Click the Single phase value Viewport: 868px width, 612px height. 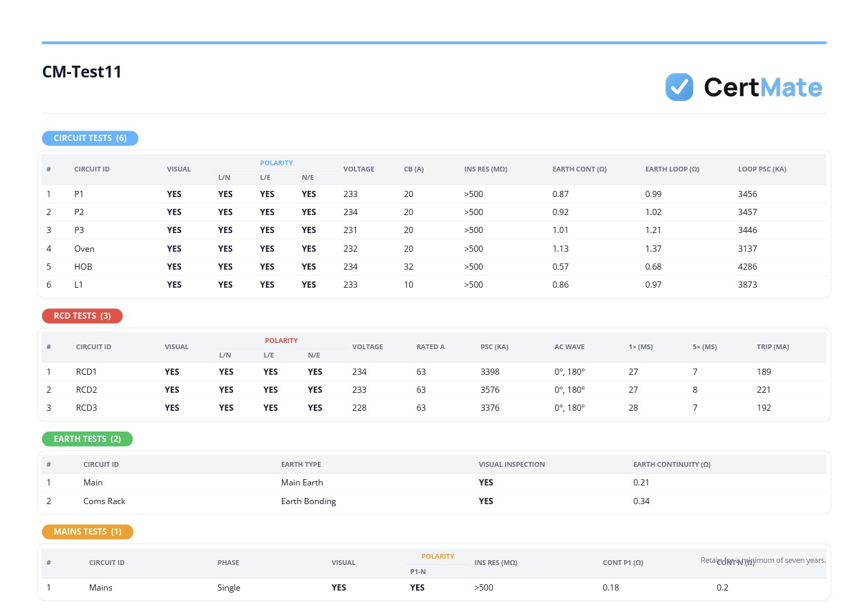[x=229, y=588]
